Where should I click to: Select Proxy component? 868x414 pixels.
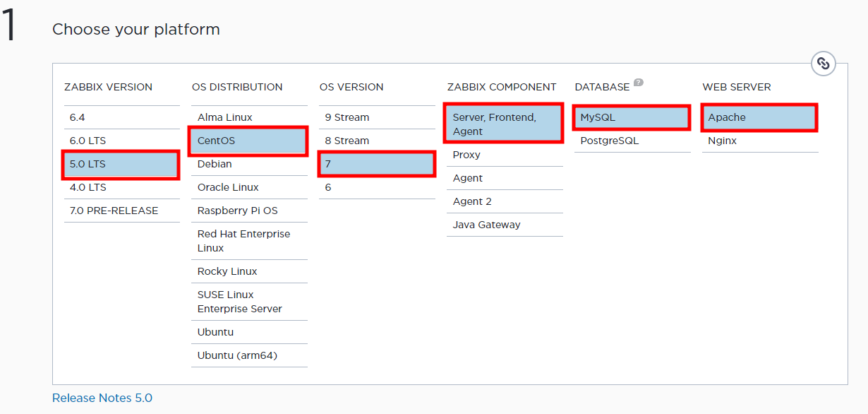coord(505,155)
